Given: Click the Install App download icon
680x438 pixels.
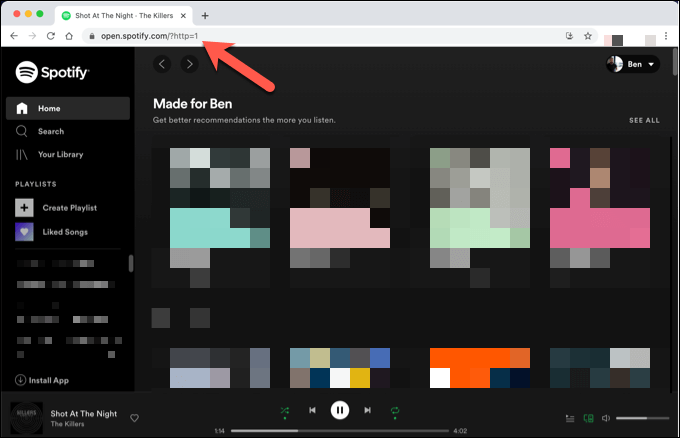Looking at the screenshot, I should pyautogui.click(x=20, y=380).
